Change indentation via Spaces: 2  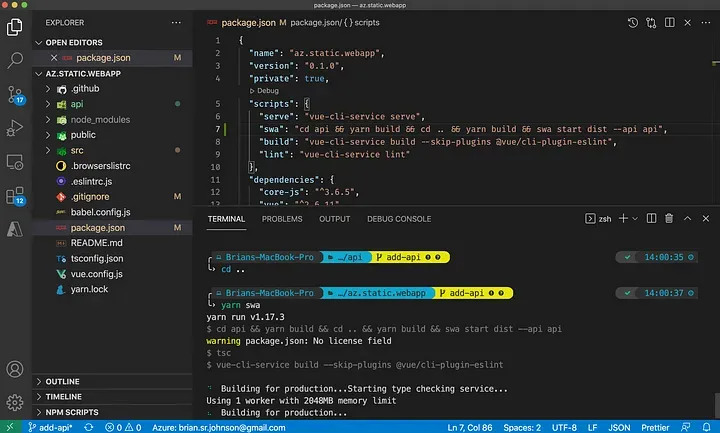click(522, 427)
